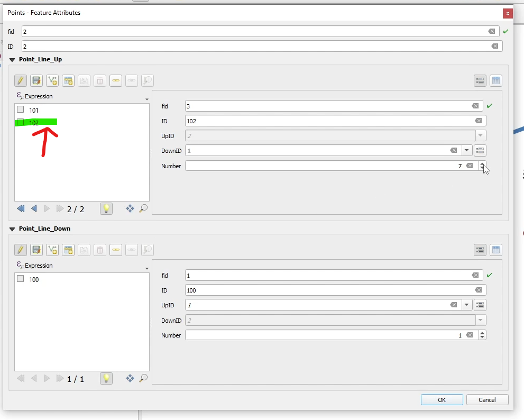Open UpID dropdown in Point_Line_Down form

[466, 305]
